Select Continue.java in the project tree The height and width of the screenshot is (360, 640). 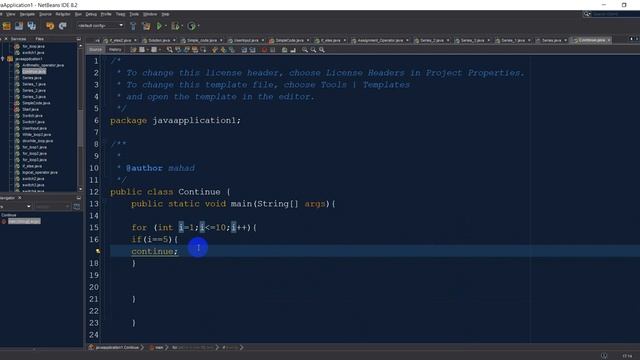coord(34,71)
